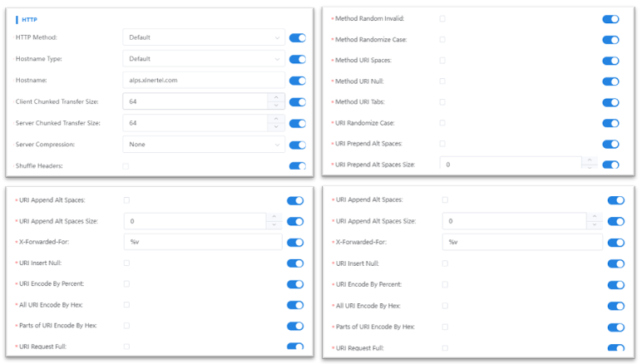Check the Shuffle Headers checkbox
Image resolution: width=642 pixels, height=364 pixels.
click(126, 166)
